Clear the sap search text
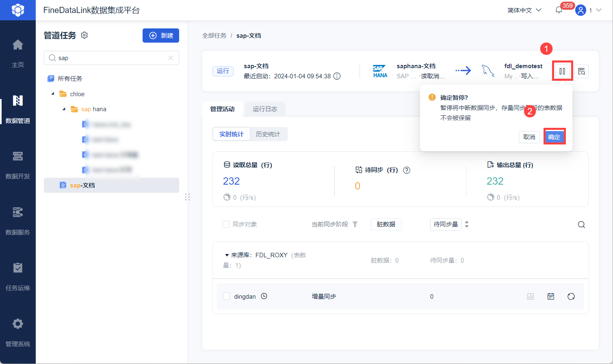This screenshot has width=613, height=364. (171, 58)
